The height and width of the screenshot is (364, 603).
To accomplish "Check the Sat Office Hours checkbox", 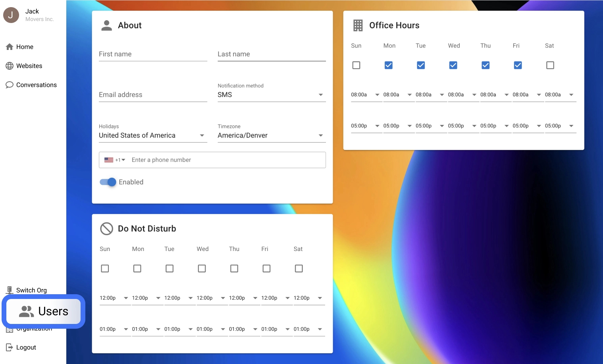I will (550, 65).
